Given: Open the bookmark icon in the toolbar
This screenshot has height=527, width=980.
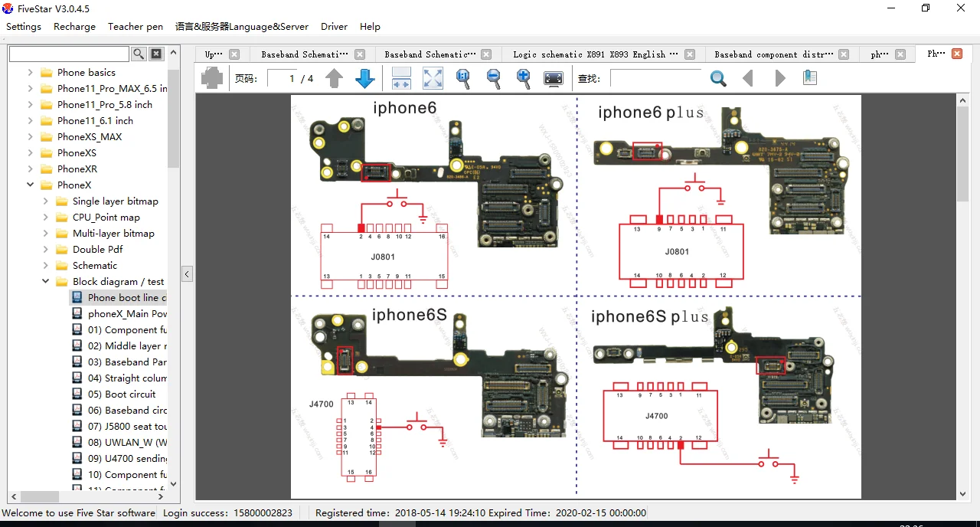Looking at the screenshot, I should point(810,78).
